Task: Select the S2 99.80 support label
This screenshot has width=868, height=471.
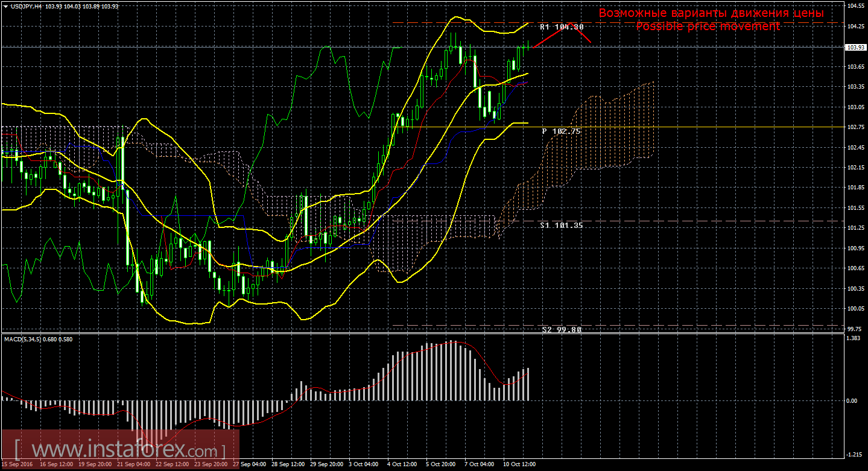Action: click(562, 330)
